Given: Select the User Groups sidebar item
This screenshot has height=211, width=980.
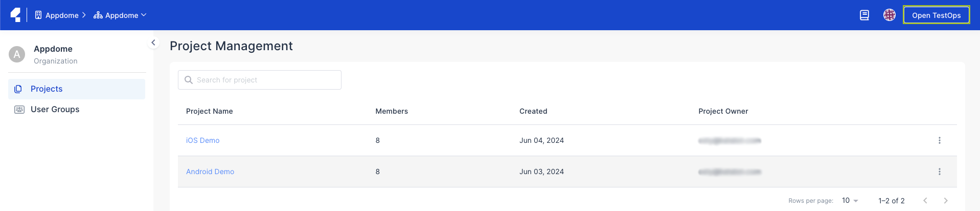Looking at the screenshot, I should pyautogui.click(x=55, y=110).
